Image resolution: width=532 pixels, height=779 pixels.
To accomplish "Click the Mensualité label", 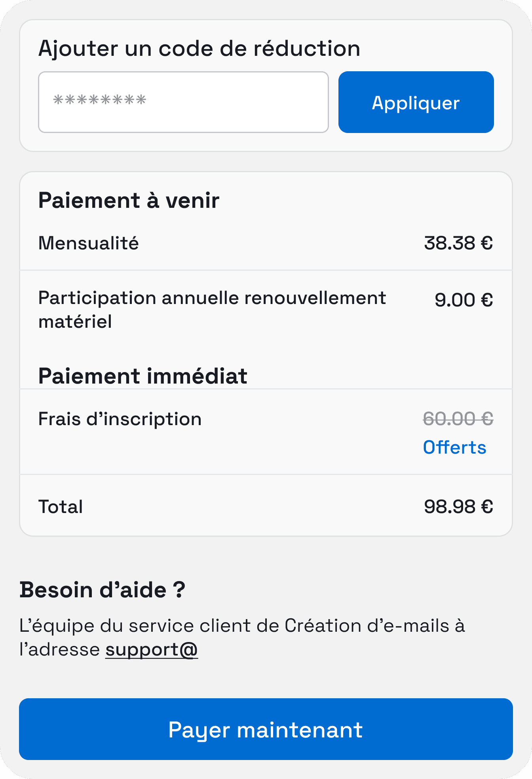I will point(89,243).
